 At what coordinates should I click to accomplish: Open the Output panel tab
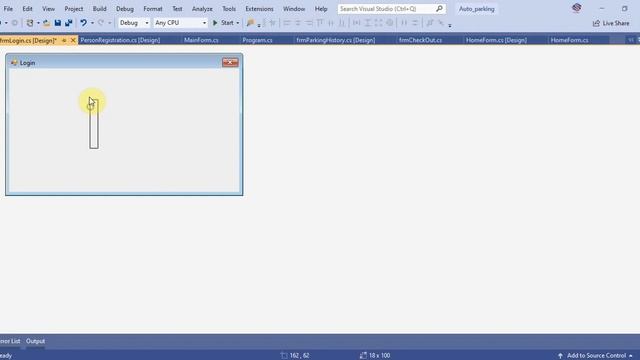point(36,341)
